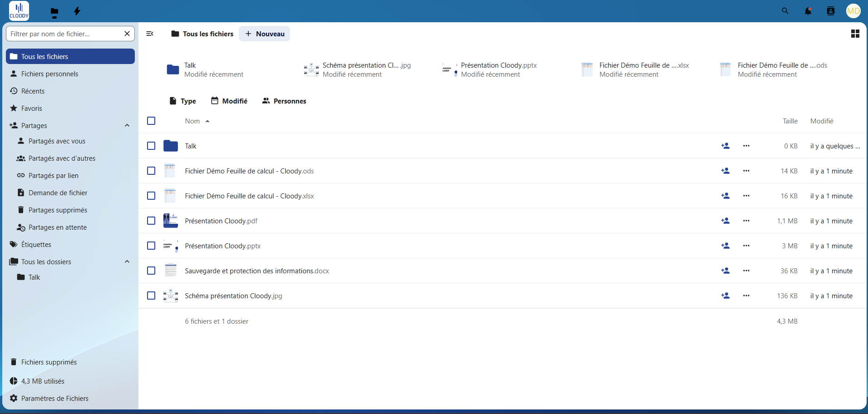
Task: Open actions menu for Cloody.xlsx file
Action: (746, 196)
